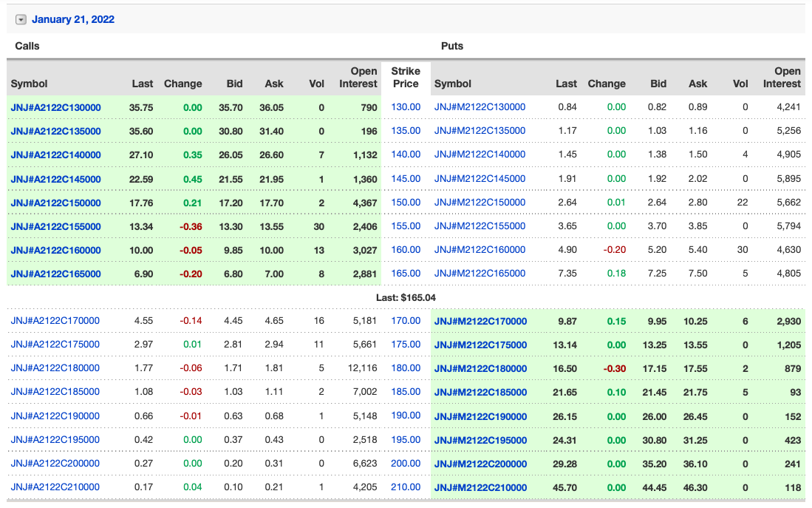Select the 210.00 strike price link
This screenshot has width=812, height=508.
click(x=405, y=487)
